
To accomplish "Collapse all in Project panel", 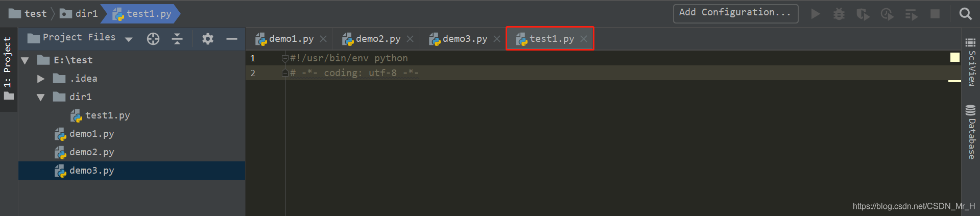I will (x=177, y=39).
